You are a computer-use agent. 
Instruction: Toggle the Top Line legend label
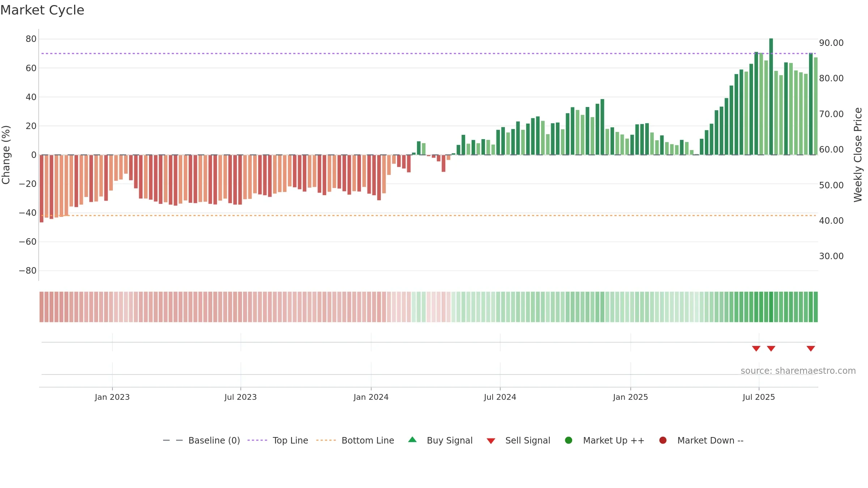pyautogui.click(x=290, y=440)
